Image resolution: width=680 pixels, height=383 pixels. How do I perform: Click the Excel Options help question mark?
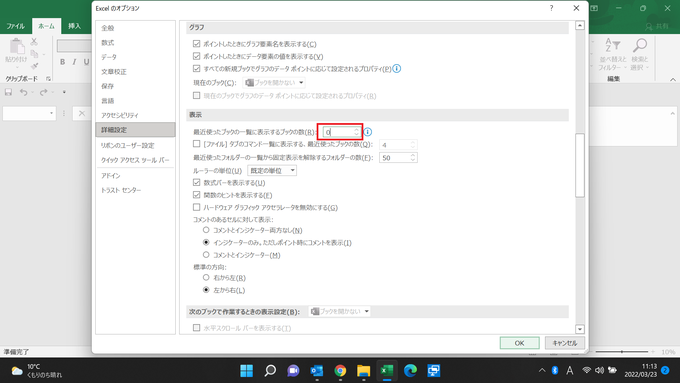point(551,8)
